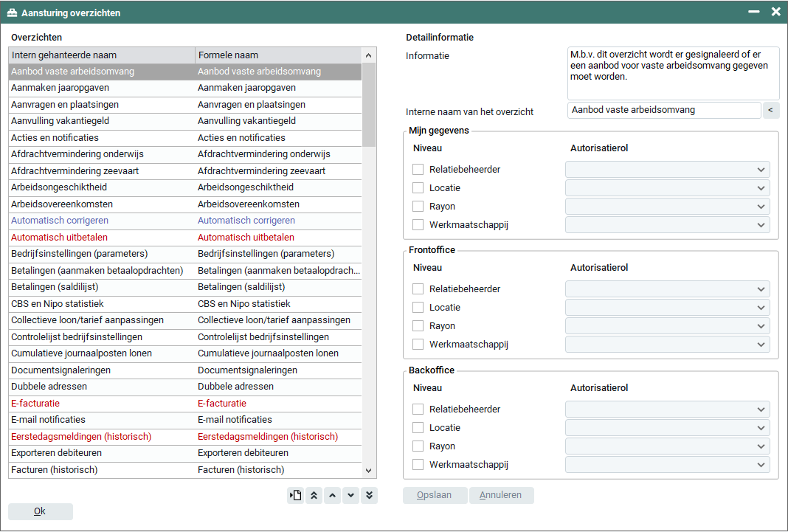Viewport: 788px width, 532px height.
Task: Enable Relatiebeheerder checkbox under Mijn gegevens
Action: pos(418,170)
